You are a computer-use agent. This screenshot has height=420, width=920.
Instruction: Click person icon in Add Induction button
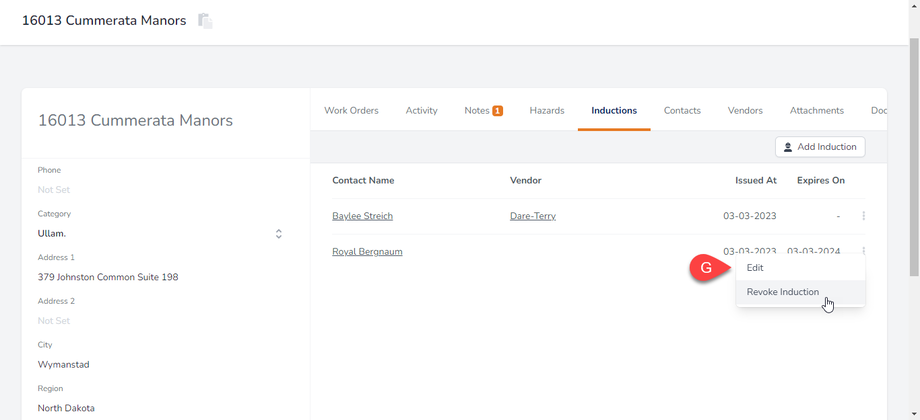coord(788,147)
